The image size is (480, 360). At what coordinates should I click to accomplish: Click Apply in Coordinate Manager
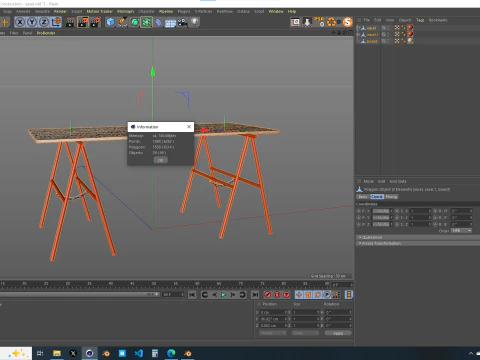338,333
